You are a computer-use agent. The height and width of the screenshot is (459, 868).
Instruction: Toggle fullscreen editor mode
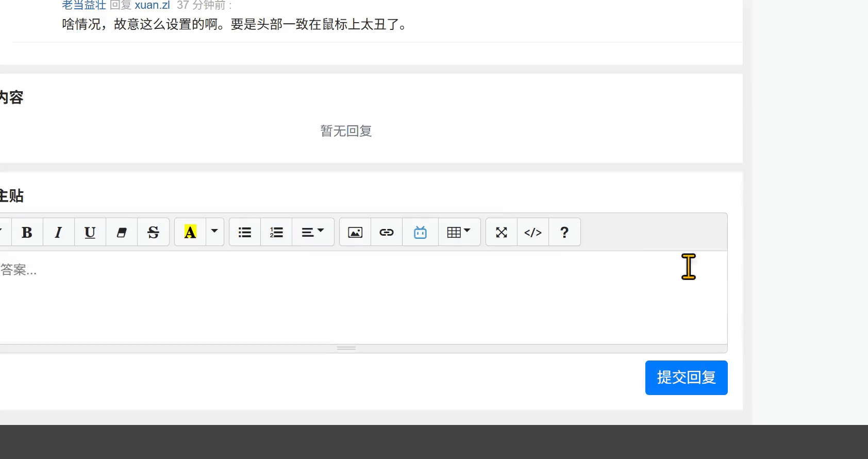(x=502, y=233)
